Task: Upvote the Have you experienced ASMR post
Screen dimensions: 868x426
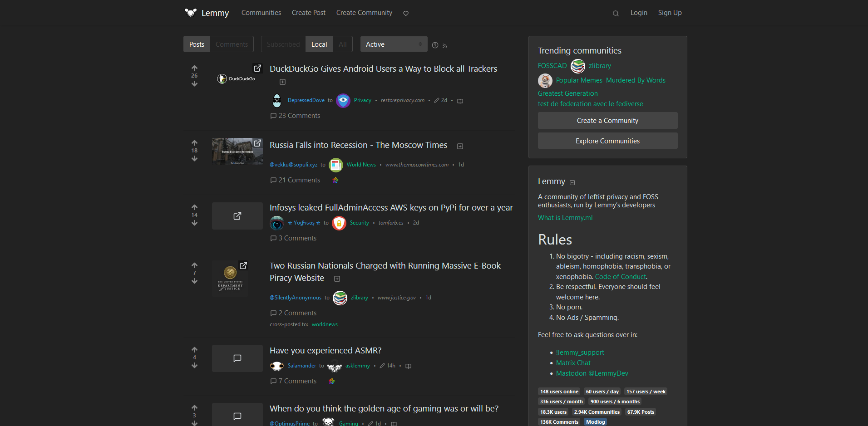Action: click(x=194, y=350)
